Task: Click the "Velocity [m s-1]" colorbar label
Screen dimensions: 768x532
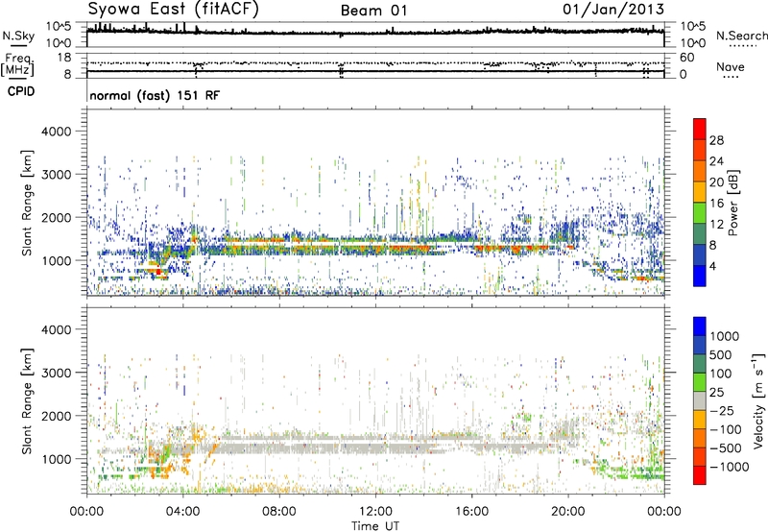Action: tap(758, 400)
